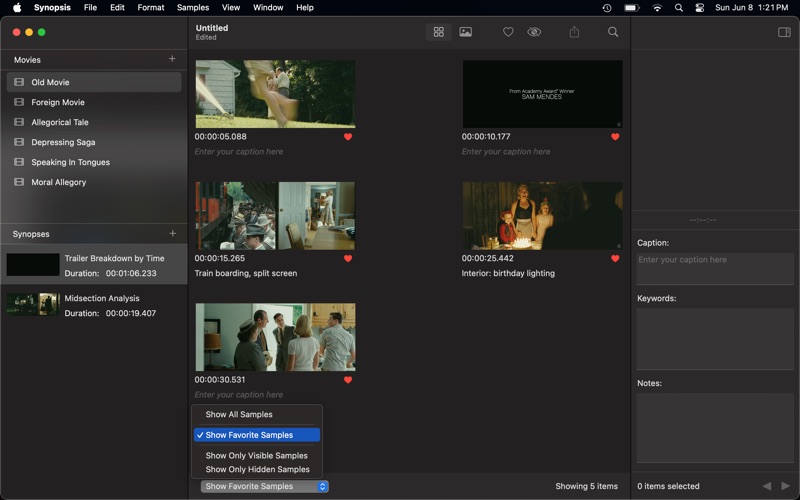Select the sprinkler lawn thumbnail

[x=276, y=94]
